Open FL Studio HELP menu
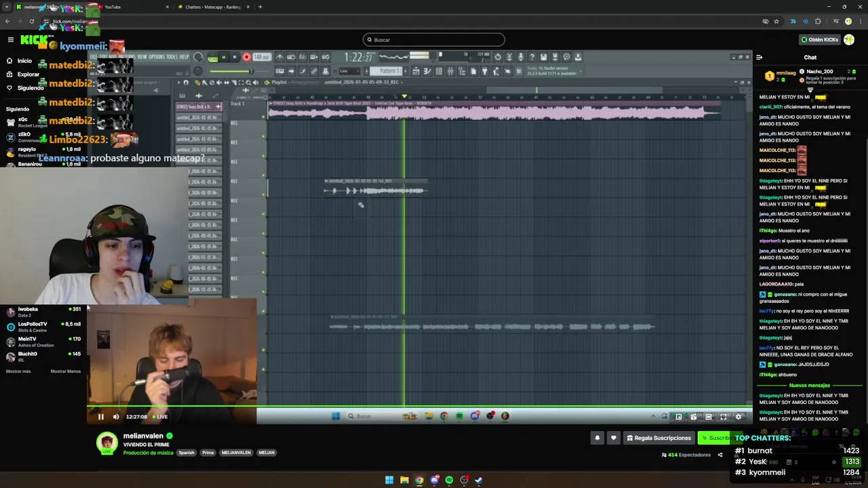868x488 pixels. (184, 57)
